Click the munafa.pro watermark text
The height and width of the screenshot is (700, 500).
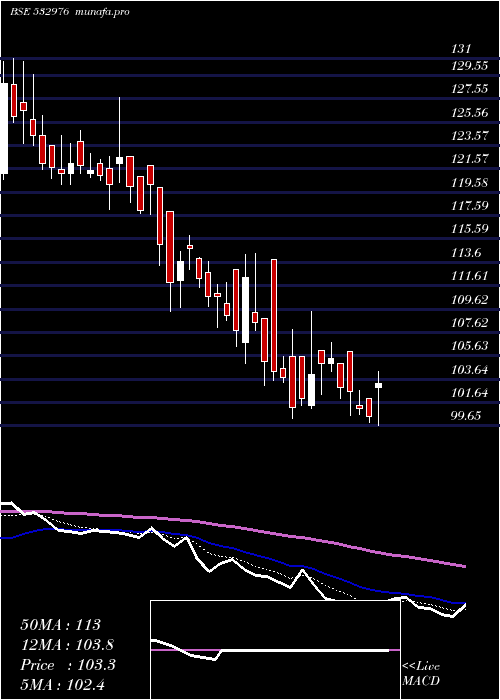coord(102,12)
